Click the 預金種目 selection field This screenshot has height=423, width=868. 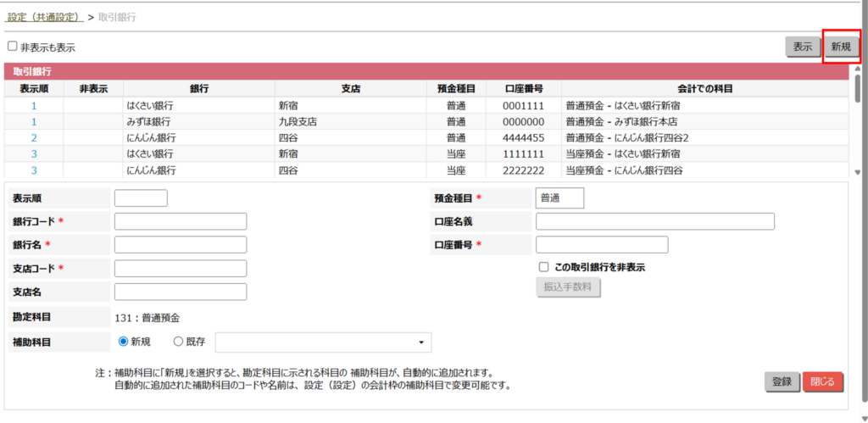coord(559,198)
